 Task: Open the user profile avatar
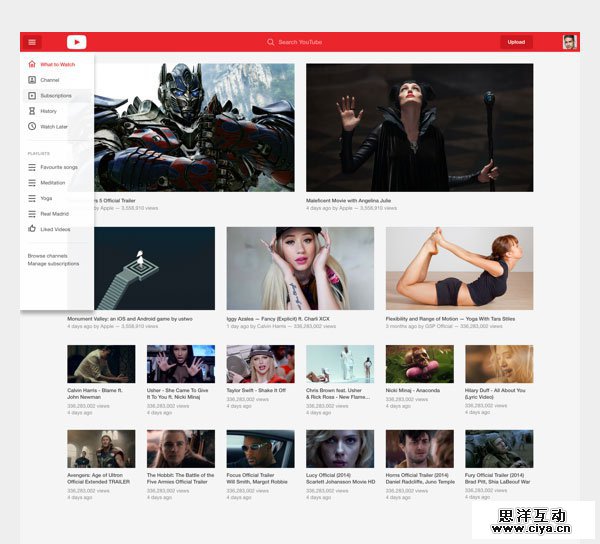pos(569,42)
